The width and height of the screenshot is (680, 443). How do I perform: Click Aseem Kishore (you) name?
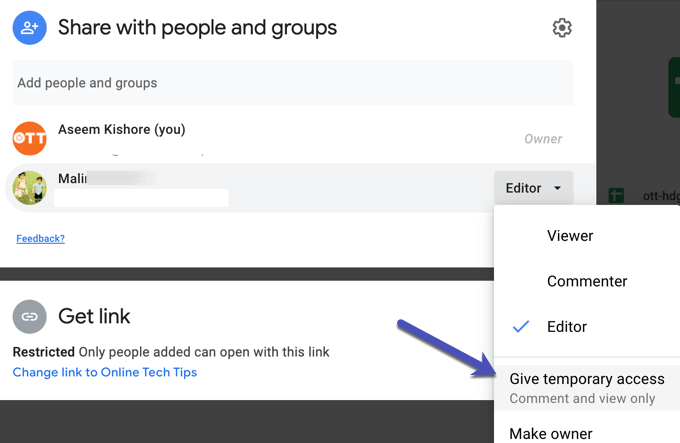coord(121,130)
